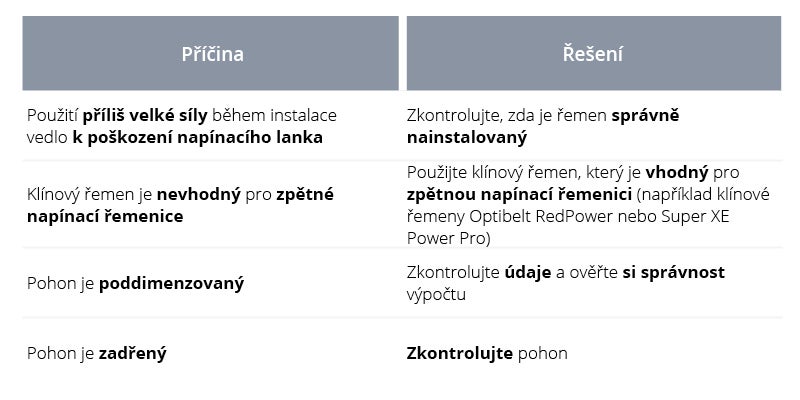Image resolution: width=800 pixels, height=400 pixels.
Task: Click the bold word "zadřený"
Action: pos(132,352)
